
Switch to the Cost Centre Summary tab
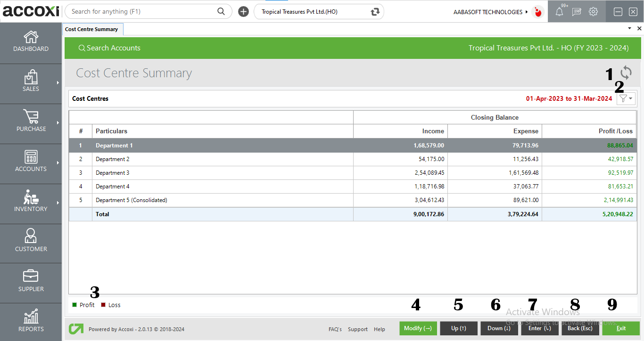coord(92,29)
